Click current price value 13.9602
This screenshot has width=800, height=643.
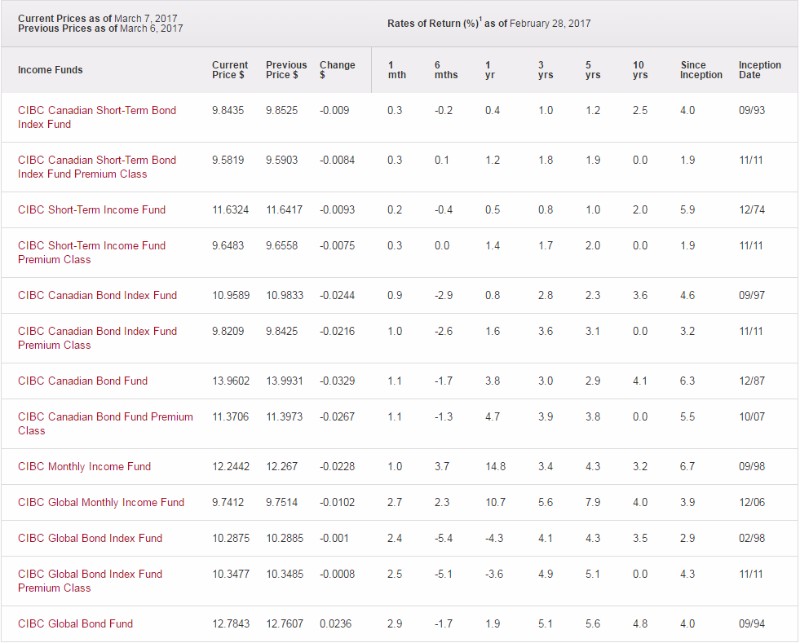[x=231, y=381]
